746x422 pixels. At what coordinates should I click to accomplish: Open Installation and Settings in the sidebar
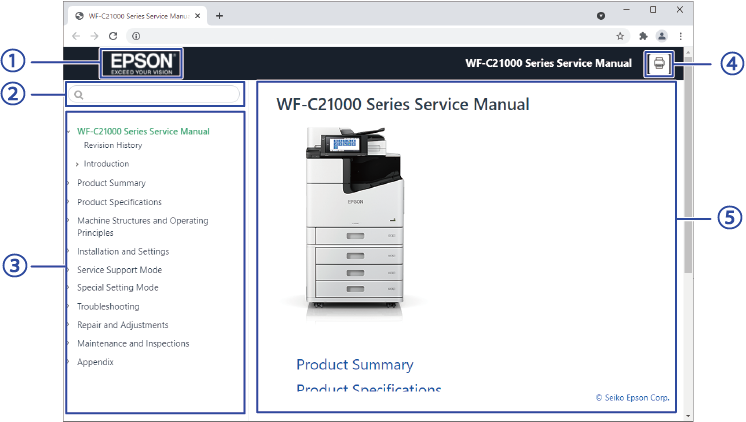point(123,251)
